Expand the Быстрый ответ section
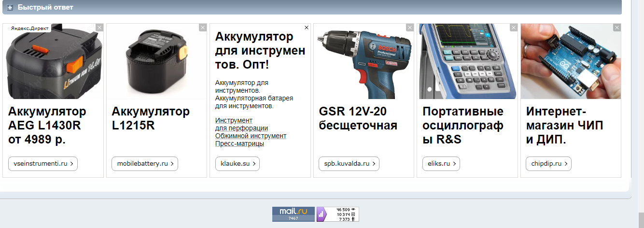This screenshot has height=228, width=644. coord(10,8)
